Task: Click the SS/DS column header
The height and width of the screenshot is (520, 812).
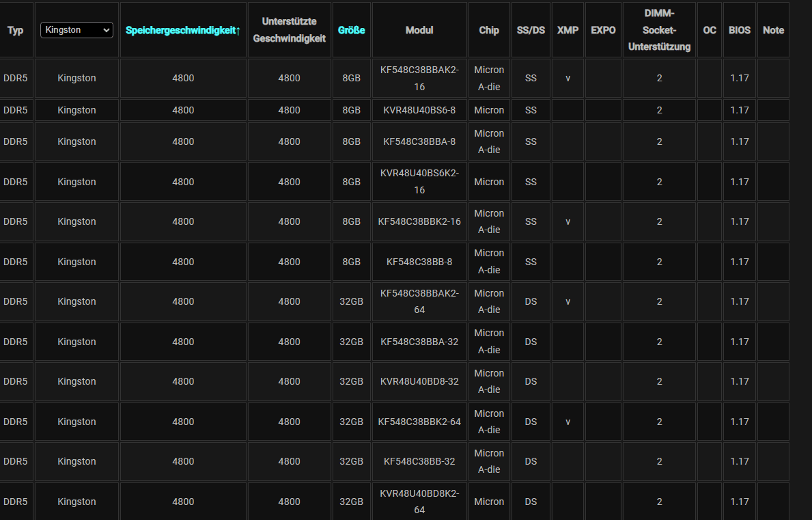Action: click(530, 31)
